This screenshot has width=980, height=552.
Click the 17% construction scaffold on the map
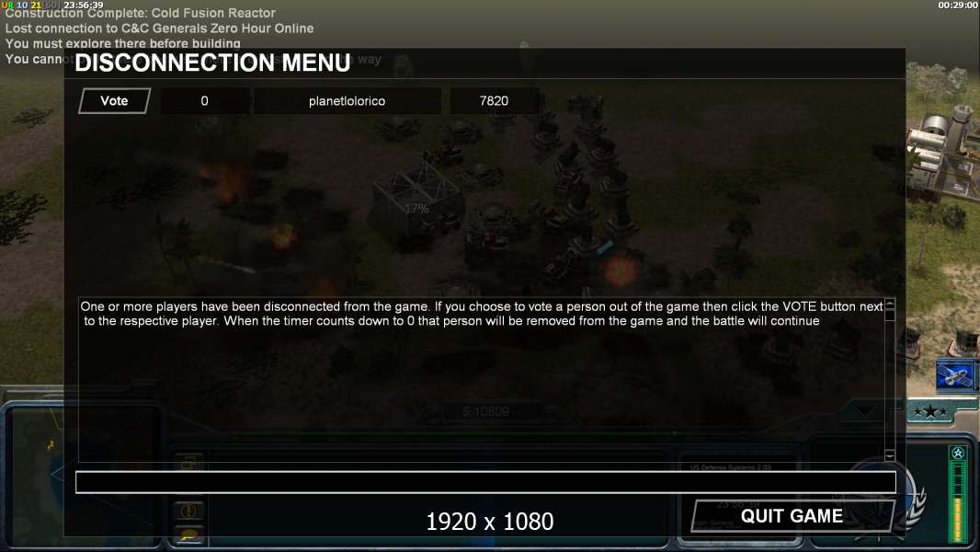point(416,199)
